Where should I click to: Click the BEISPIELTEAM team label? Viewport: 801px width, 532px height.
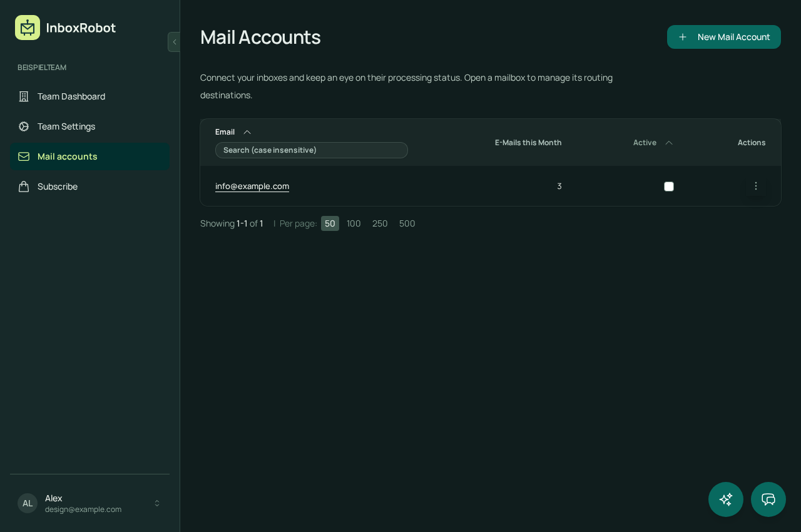42,68
